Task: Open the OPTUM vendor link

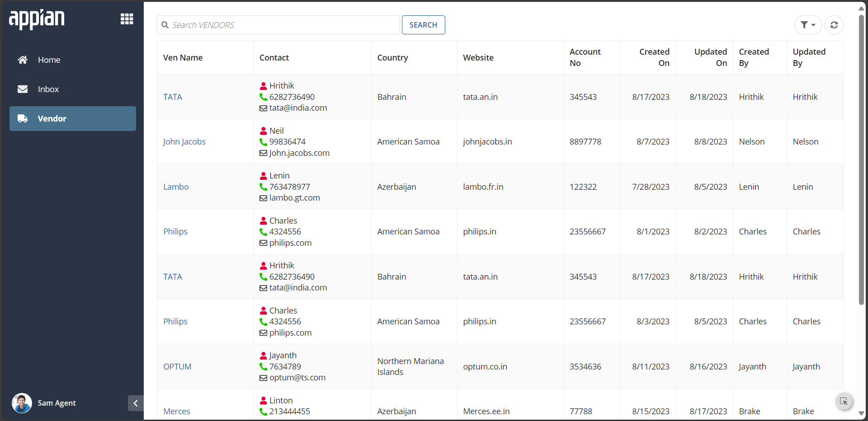Action: pyautogui.click(x=177, y=366)
